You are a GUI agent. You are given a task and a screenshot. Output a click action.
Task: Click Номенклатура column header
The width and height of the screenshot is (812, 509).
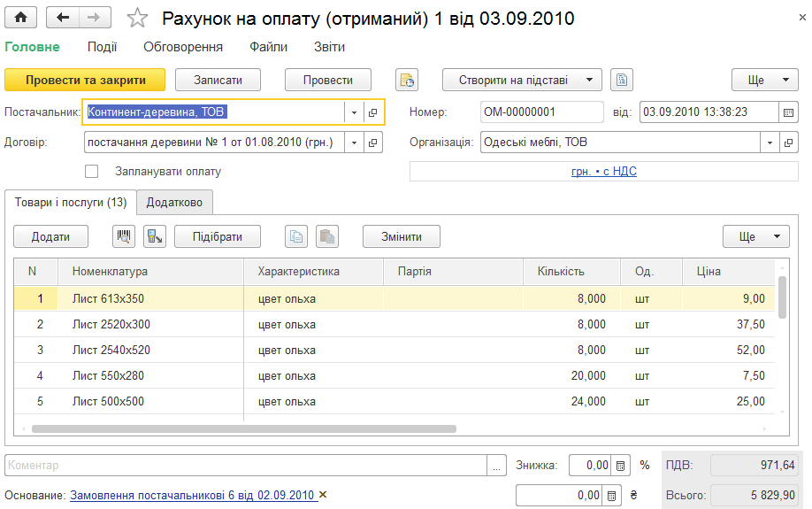pyautogui.click(x=150, y=272)
